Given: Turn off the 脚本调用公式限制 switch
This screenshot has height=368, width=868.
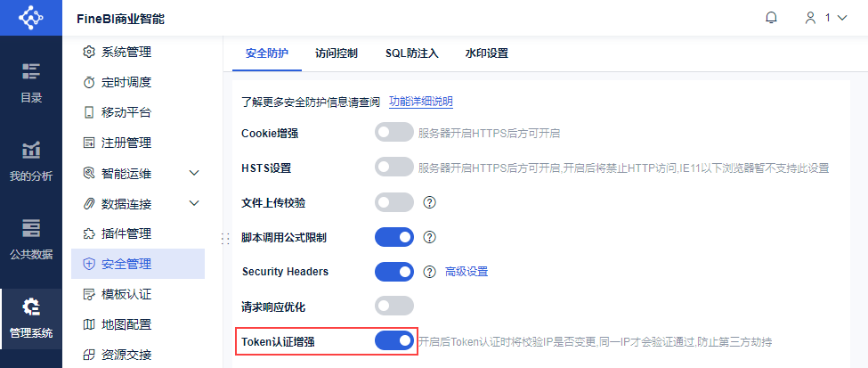Looking at the screenshot, I should click(394, 237).
